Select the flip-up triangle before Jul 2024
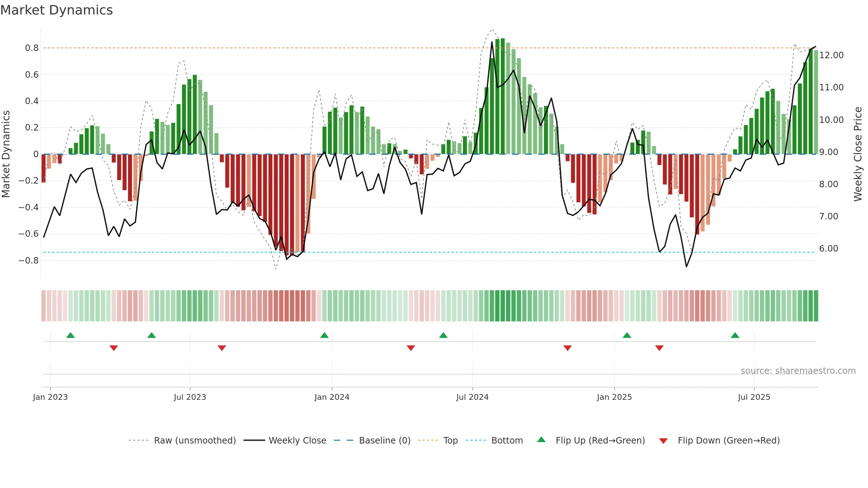868x488 pixels. click(x=443, y=335)
